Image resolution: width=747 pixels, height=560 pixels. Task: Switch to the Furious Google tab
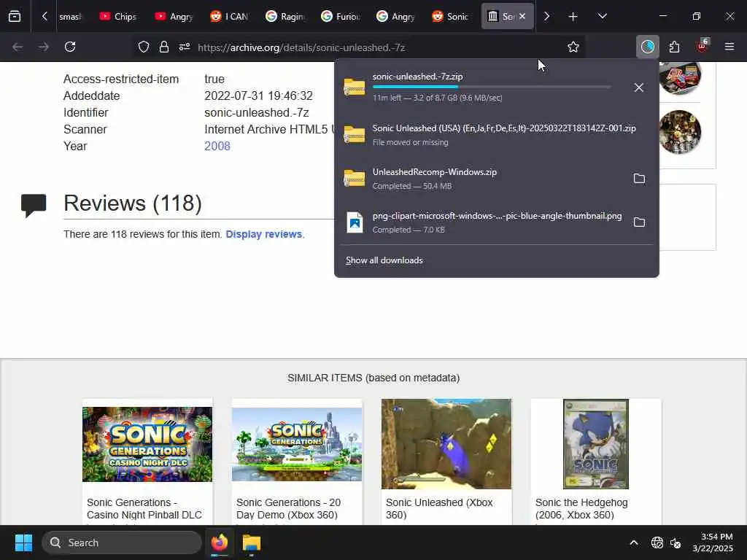pos(340,17)
